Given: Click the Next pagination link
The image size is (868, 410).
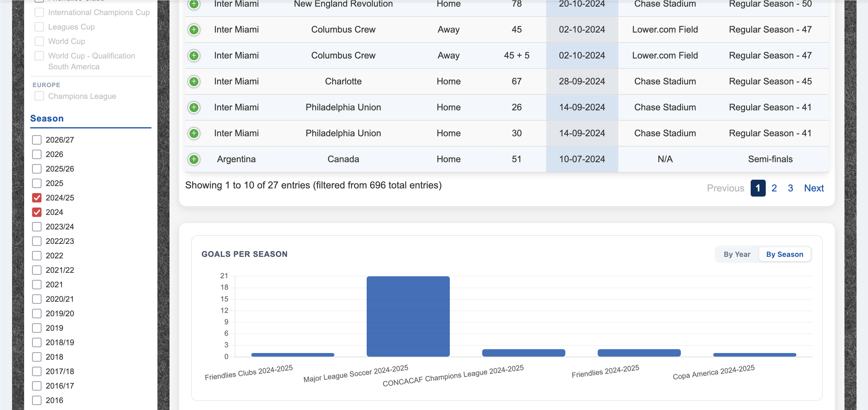Looking at the screenshot, I should click(814, 188).
